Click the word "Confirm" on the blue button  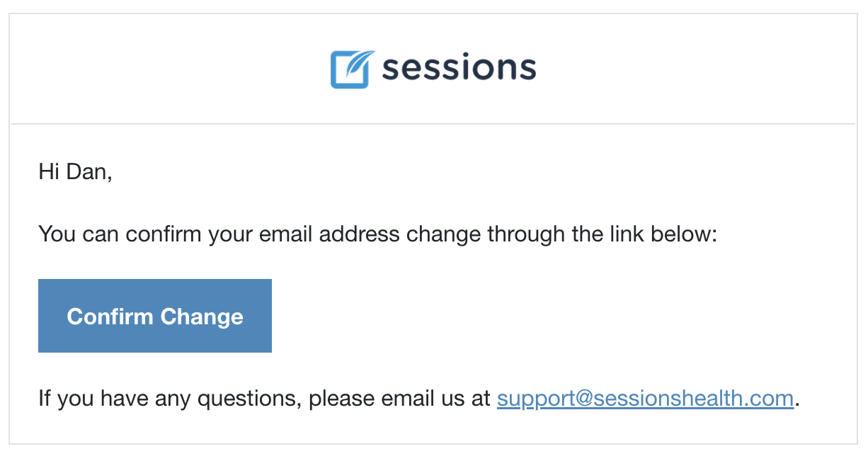click(109, 317)
